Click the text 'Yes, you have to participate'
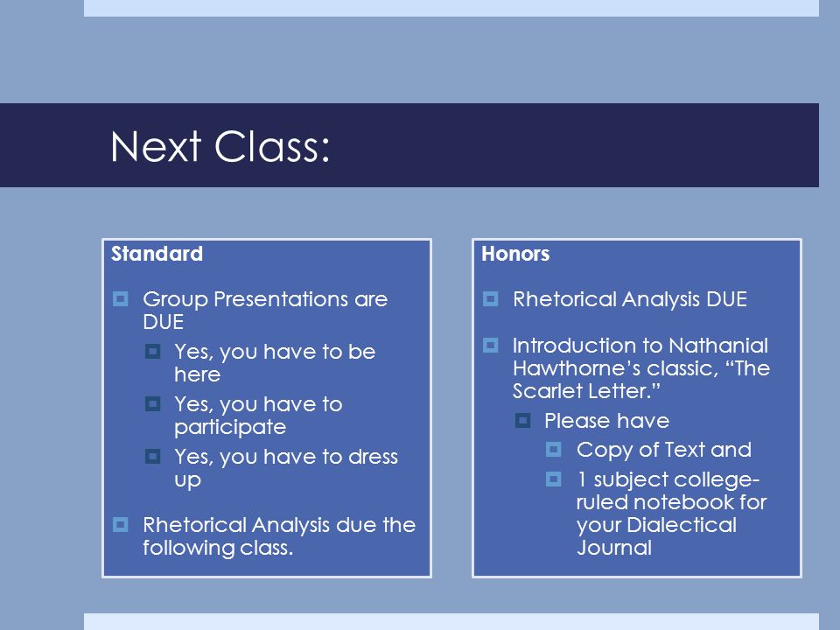Screen dimensions: 840x630 pos(258,415)
